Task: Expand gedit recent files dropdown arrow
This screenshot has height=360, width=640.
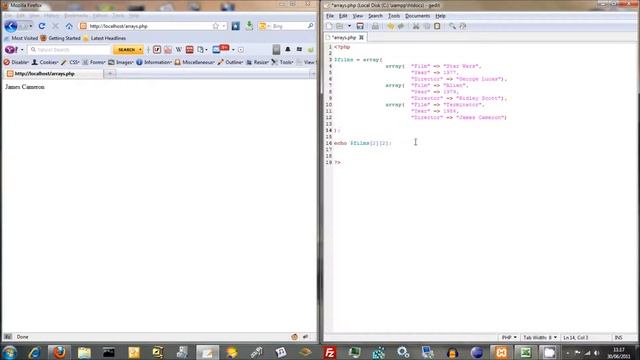Action: pyautogui.click(x=349, y=26)
